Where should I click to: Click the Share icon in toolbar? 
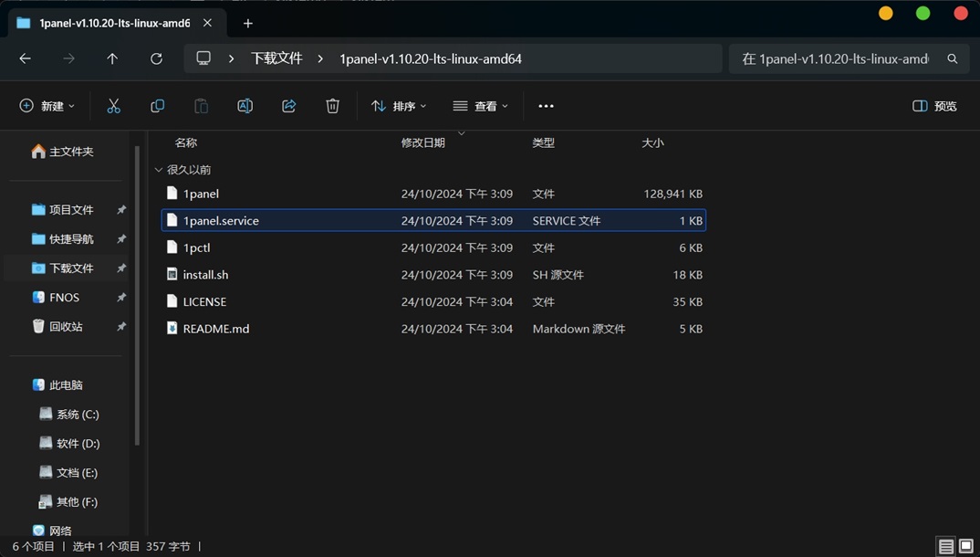pyautogui.click(x=289, y=106)
